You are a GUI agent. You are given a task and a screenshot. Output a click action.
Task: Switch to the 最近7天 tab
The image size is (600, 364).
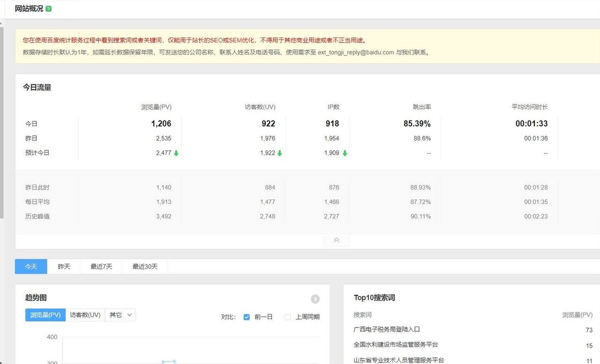point(101,267)
